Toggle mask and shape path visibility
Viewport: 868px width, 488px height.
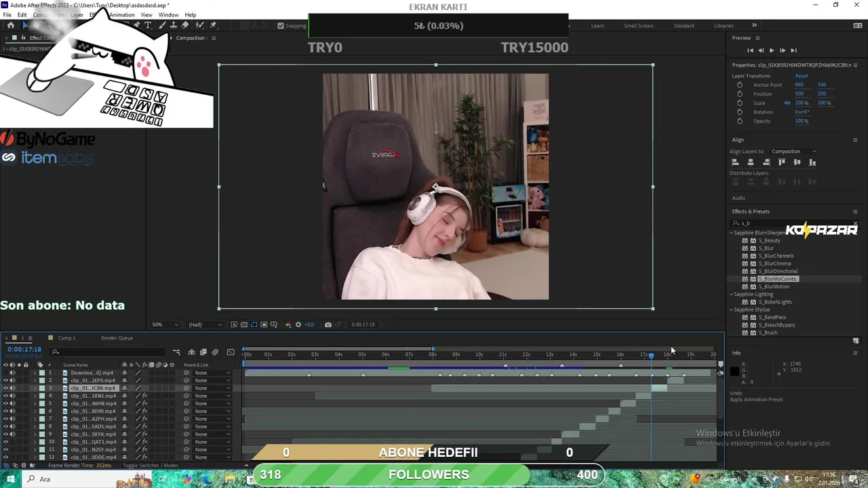[x=254, y=325]
